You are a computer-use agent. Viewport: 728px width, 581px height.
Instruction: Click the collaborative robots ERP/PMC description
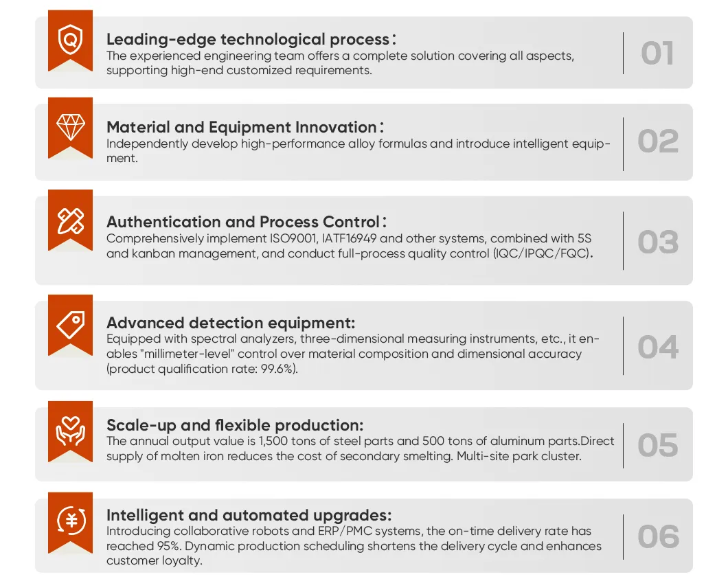(x=354, y=546)
